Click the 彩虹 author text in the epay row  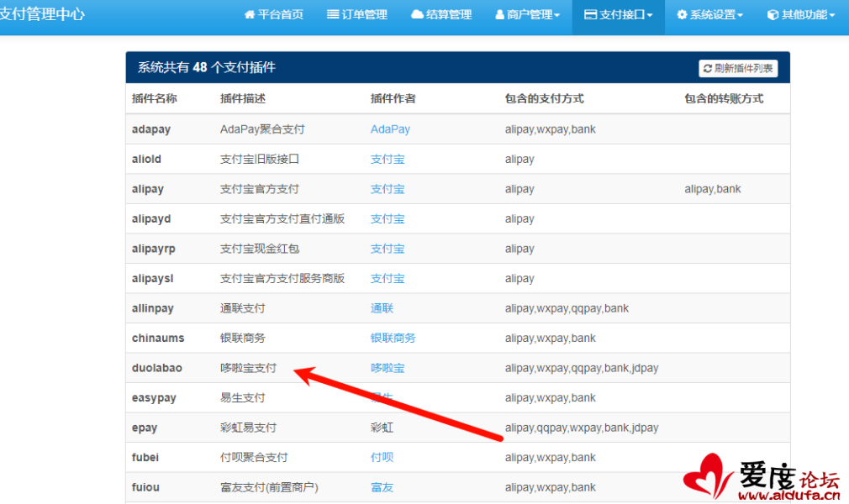coord(382,428)
